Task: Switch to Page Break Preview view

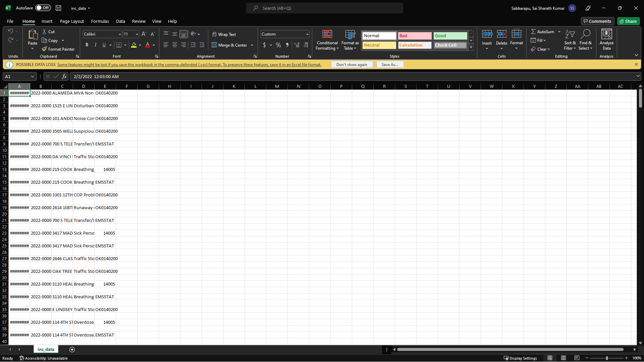Action: (x=577, y=358)
